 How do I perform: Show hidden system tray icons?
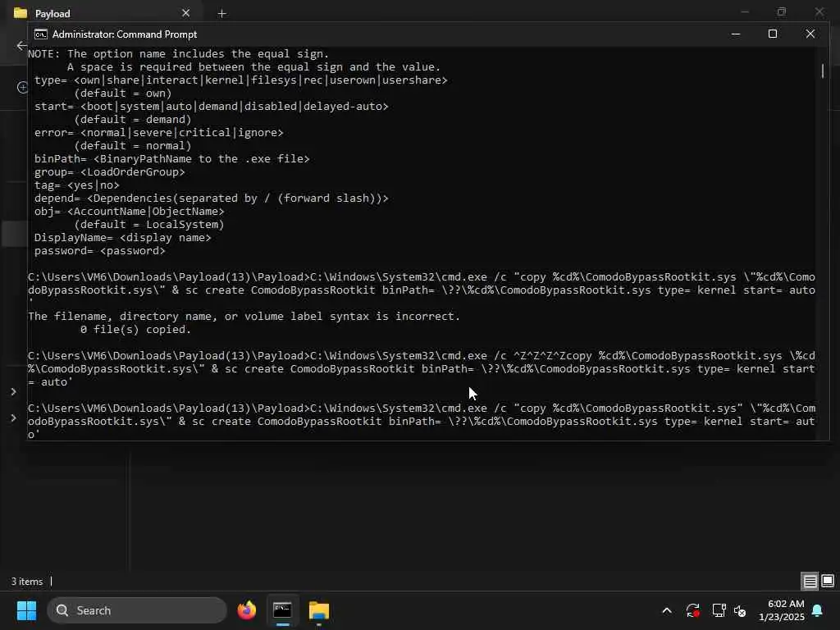(667, 610)
